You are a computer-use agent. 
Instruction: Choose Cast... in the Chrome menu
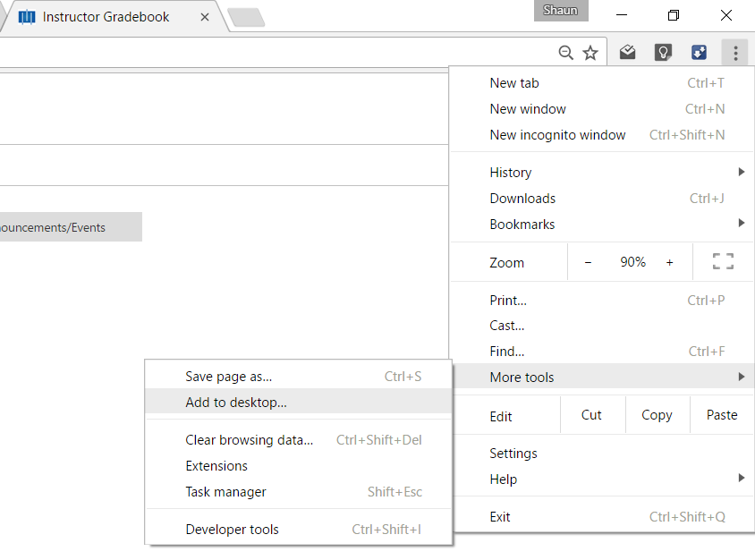pyautogui.click(x=602, y=326)
